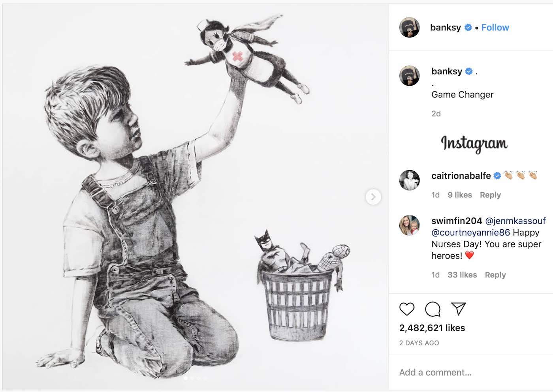Open banksy profile picture in header

409,28
